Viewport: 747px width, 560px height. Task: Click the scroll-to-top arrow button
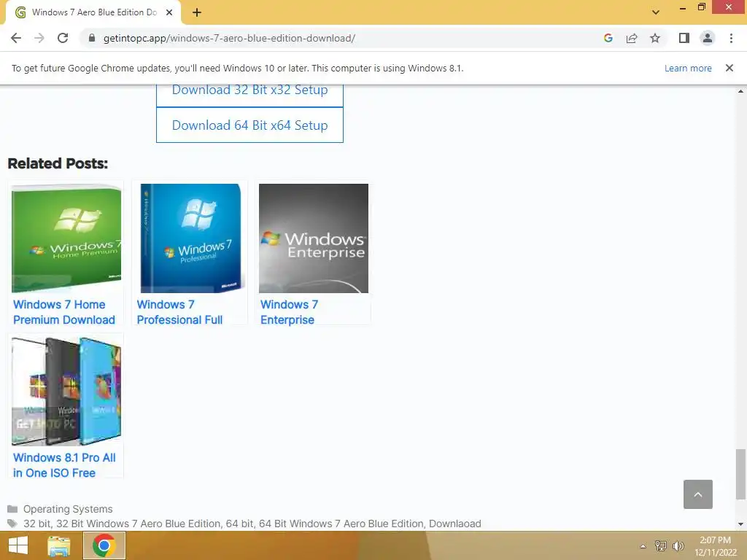698,494
